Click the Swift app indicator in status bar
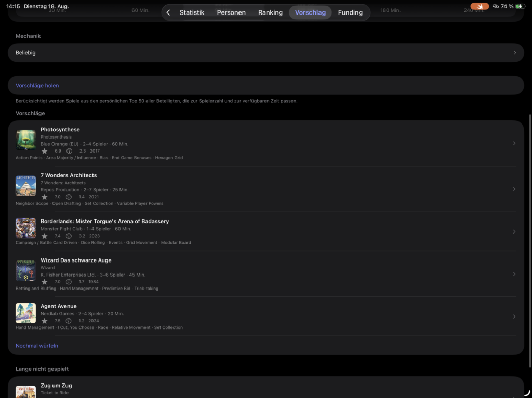This screenshot has height=398, width=532. [480, 6]
